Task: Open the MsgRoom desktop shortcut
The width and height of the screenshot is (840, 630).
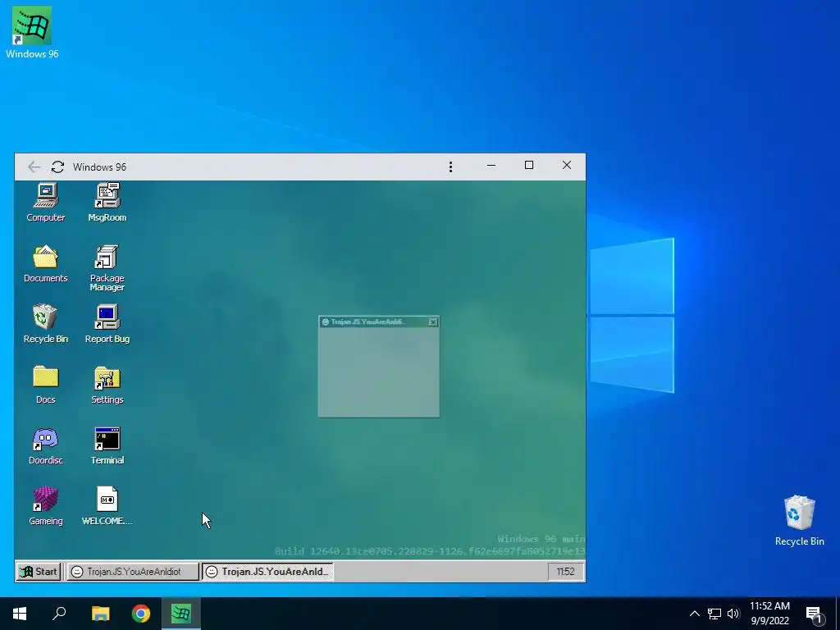Action: pyautogui.click(x=107, y=202)
